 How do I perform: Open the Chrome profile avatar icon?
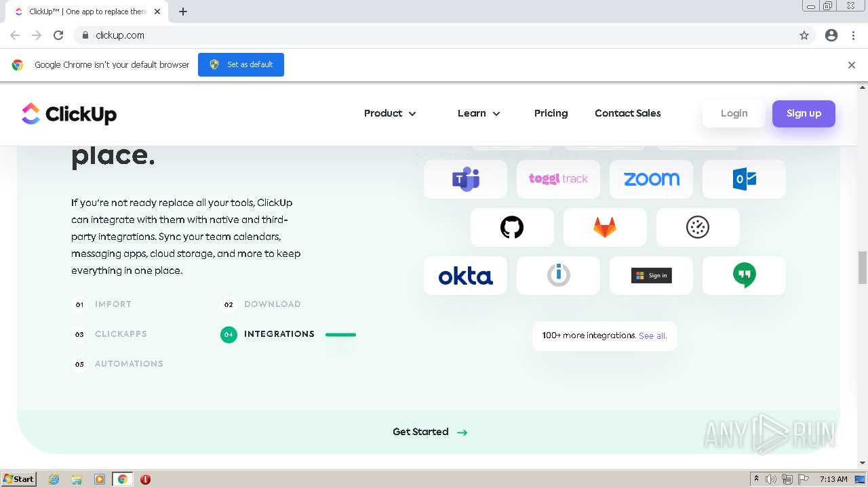[831, 35]
